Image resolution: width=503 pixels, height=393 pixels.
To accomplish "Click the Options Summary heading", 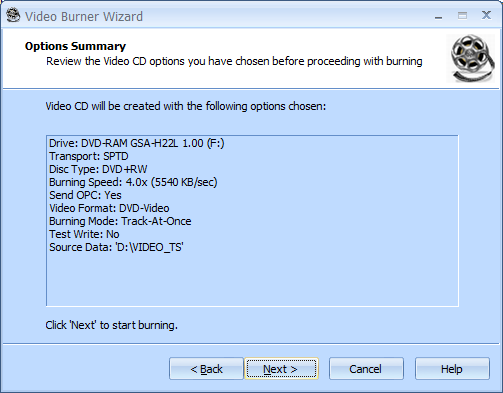I will [75, 46].
